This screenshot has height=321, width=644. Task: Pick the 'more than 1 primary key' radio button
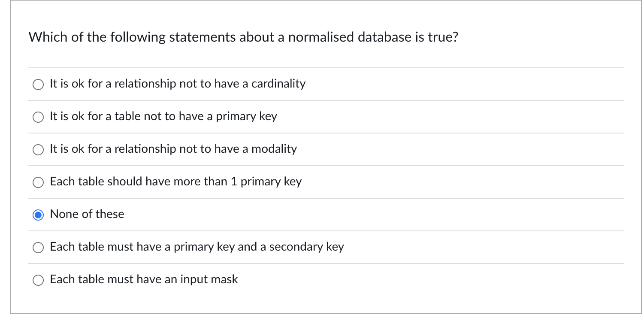(38, 182)
